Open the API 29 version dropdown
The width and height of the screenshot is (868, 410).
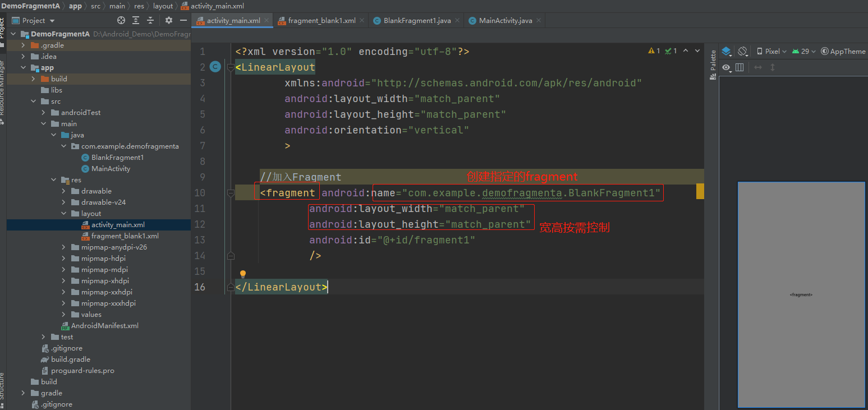(x=804, y=51)
